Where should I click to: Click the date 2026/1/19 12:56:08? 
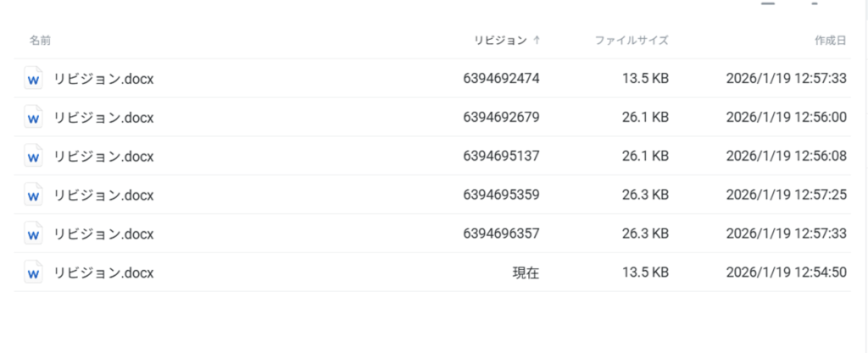coord(786,156)
